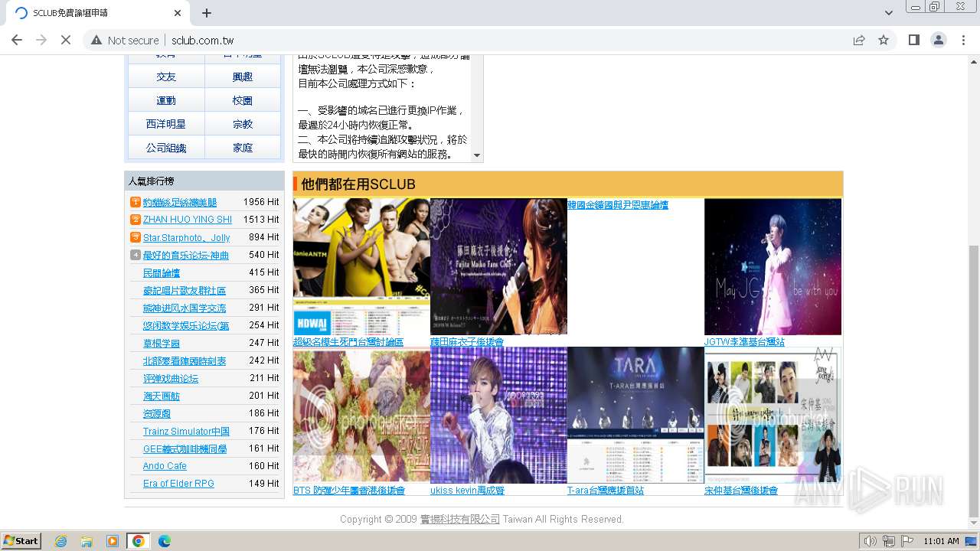Open the 運動 category
This screenshot has width=980, height=551.
click(166, 100)
